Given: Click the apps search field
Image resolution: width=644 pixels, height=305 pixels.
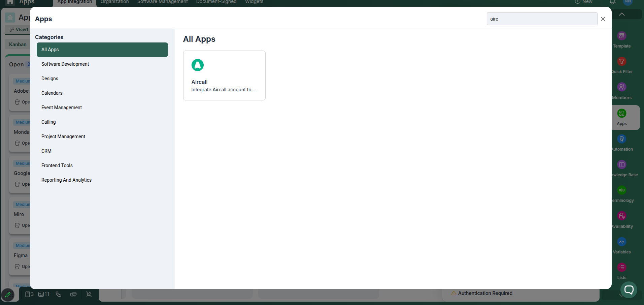Looking at the screenshot, I should pos(541,19).
